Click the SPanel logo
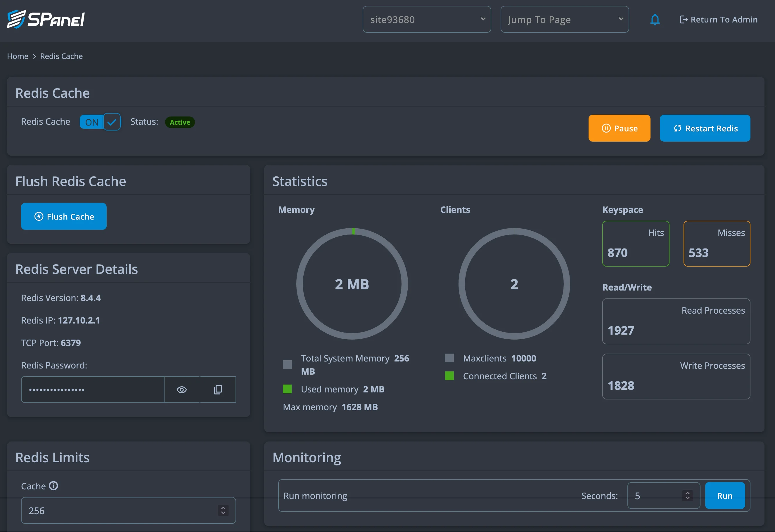Image resolution: width=775 pixels, height=532 pixels. pyautogui.click(x=46, y=19)
